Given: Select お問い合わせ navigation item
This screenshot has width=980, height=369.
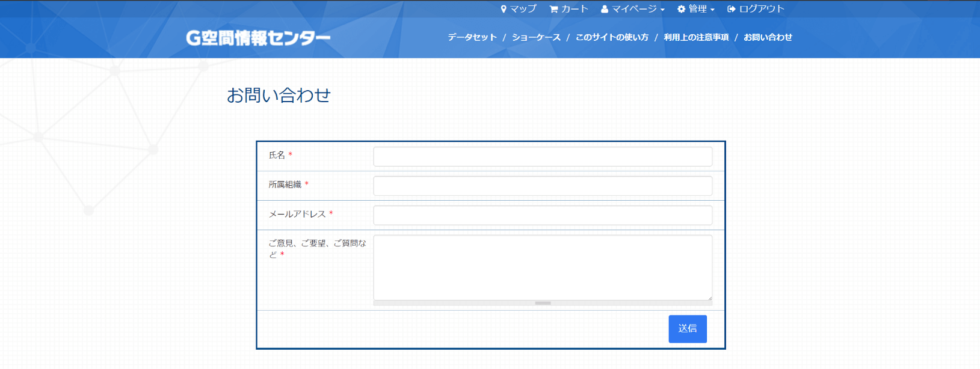Looking at the screenshot, I should click(768, 37).
